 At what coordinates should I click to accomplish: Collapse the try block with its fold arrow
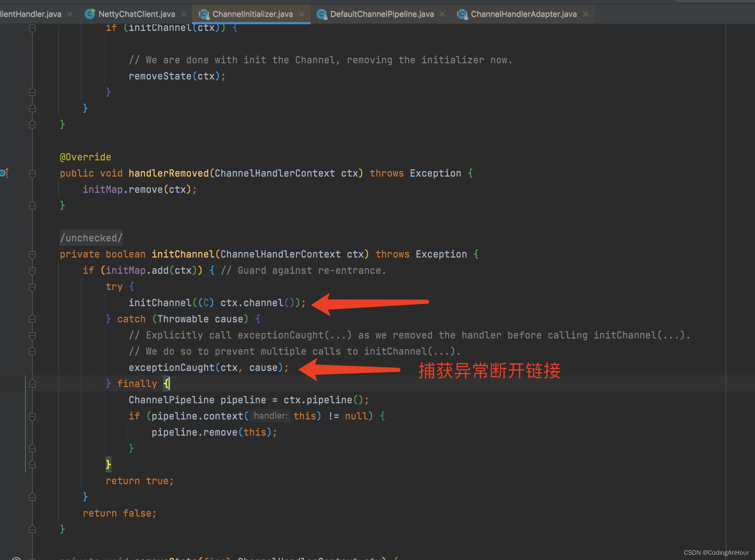32,287
